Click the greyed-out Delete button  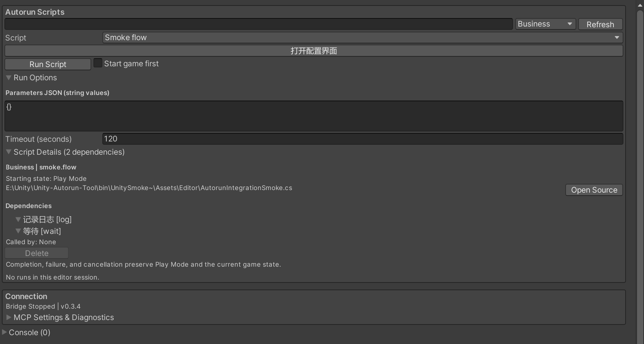click(x=36, y=253)
